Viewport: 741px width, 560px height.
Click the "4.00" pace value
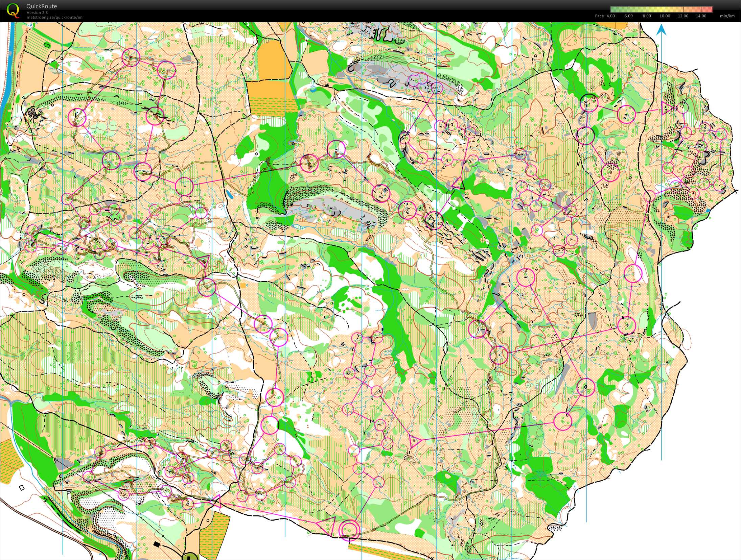(611, 16)
